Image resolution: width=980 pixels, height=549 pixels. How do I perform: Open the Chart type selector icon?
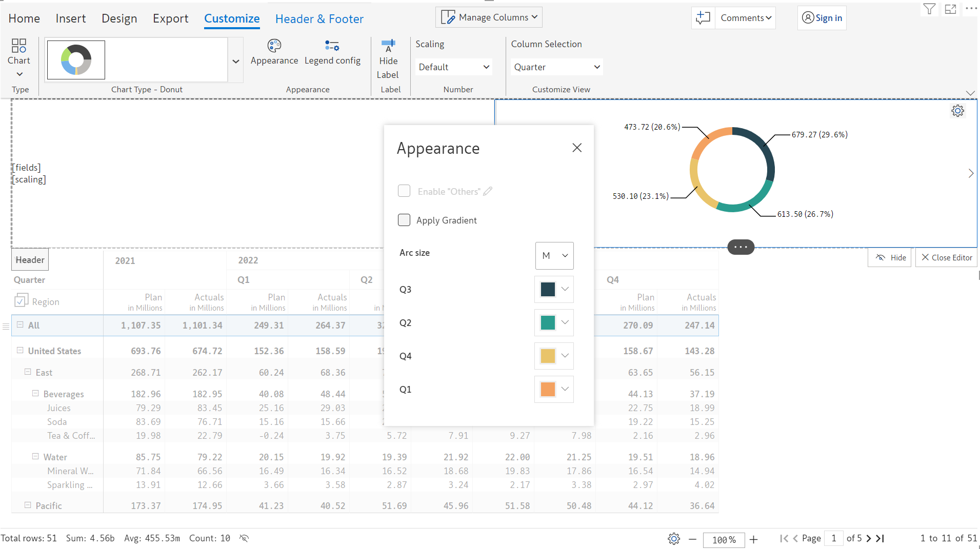click(19, 46)
